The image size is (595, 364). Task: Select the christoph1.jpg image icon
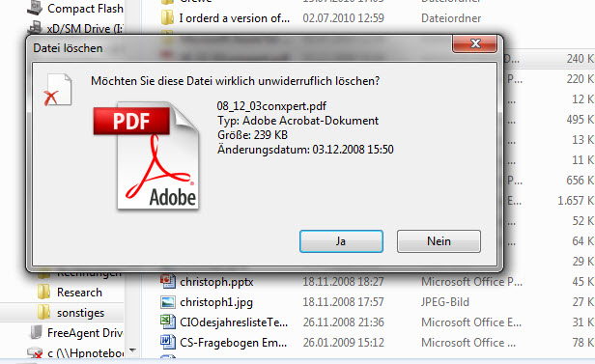click(168, 302)
